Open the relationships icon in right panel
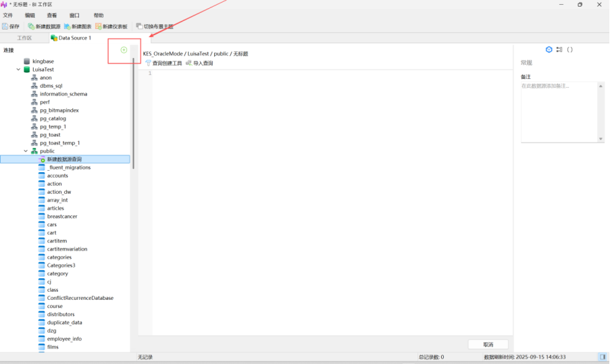The width and height of the screenshot is (610, 364). (559, 49)
